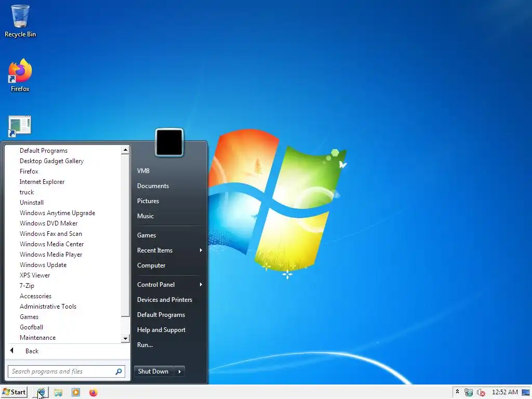Open Windows Explorer folder icon in taskbar
The image size is (532, 399).
58,393
